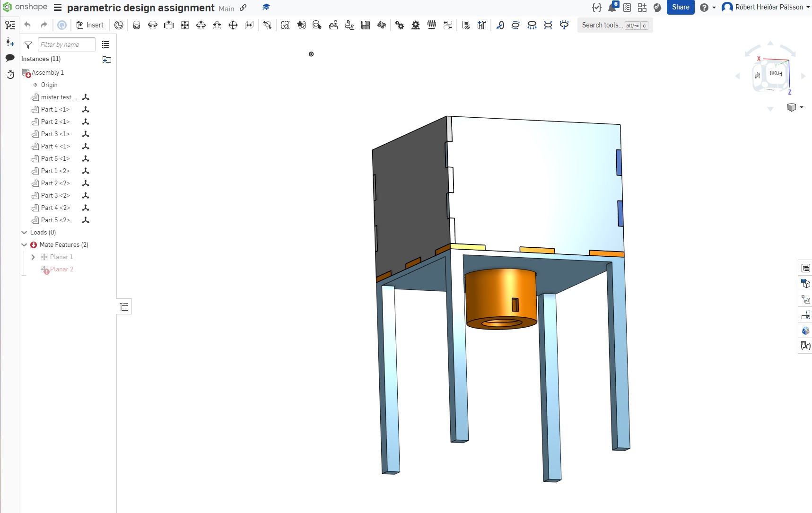Open the Group tool
This screenshot has width=812, height=513.
285,25
